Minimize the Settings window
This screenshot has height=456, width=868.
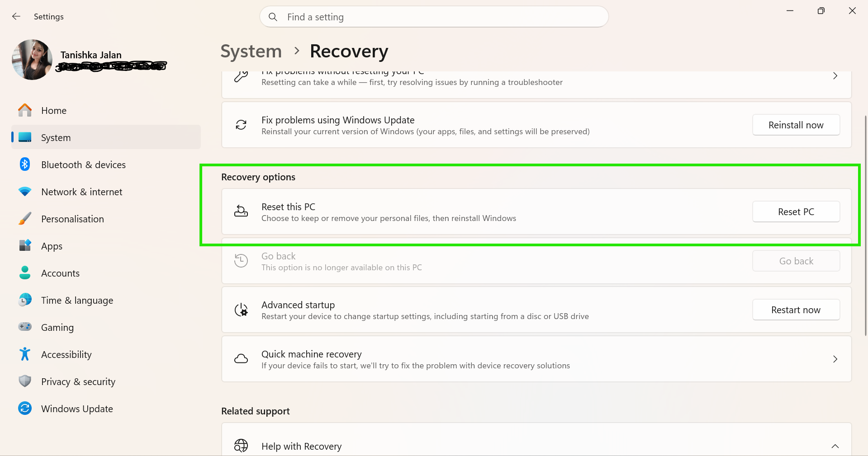pyautogui.click(x=790, y=11)
